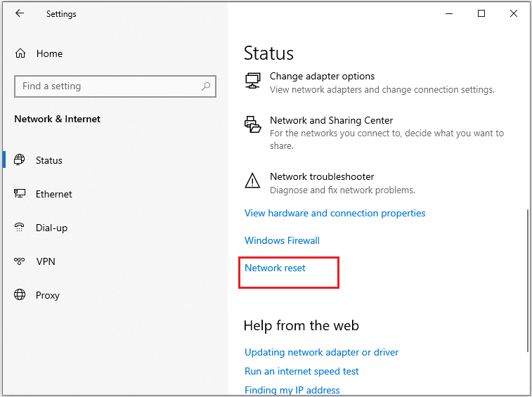Viewport: 532px width, 397px height.
Task: Click the back arrow icon
Action: click(x=20, y=13)
